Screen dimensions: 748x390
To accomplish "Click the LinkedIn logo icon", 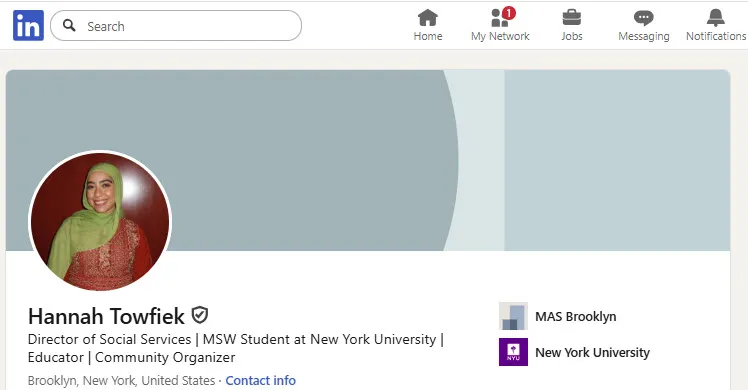I will [x=28, y=25].
